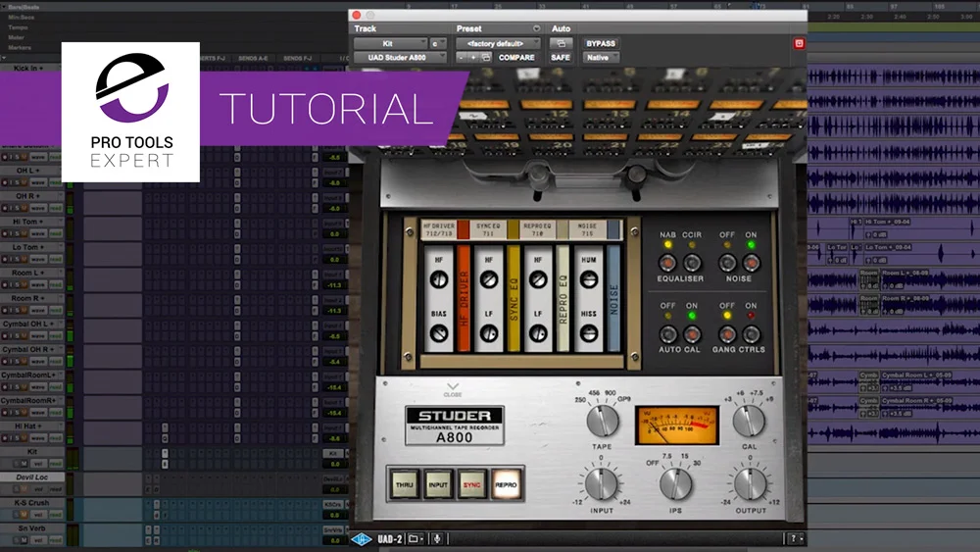Click the BYPASS button

click(601, 44)
